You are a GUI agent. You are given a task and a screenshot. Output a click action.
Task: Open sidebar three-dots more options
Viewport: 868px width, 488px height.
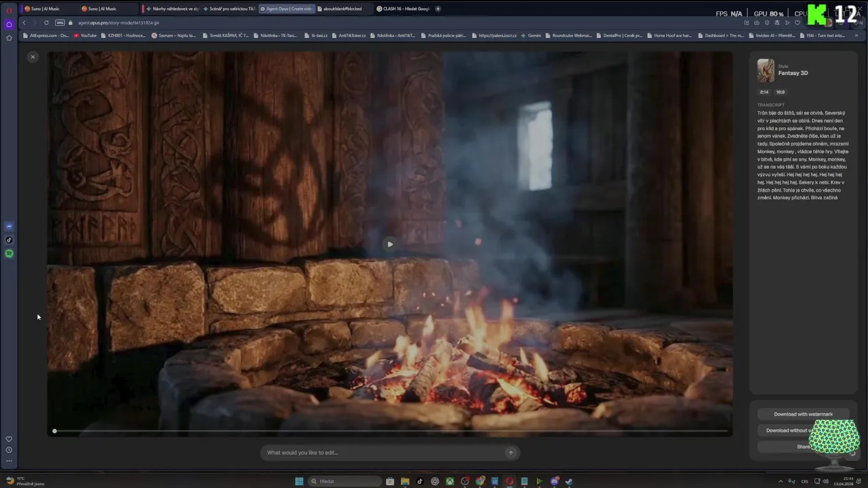coord(9,461)
